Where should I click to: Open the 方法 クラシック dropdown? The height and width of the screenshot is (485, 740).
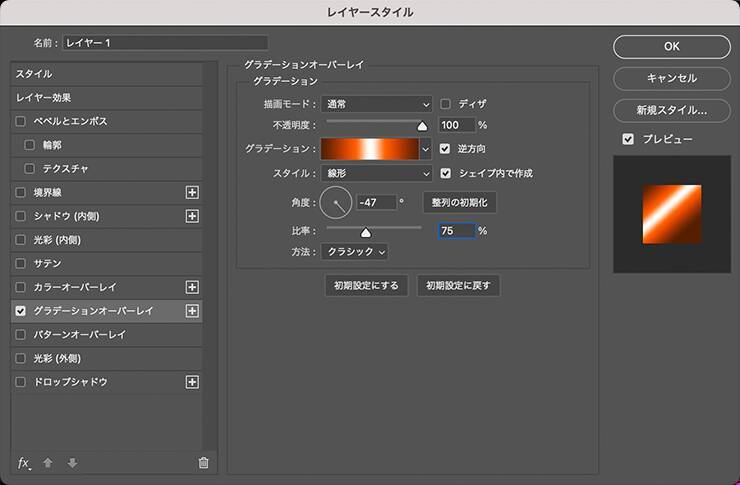coord(354,252)
